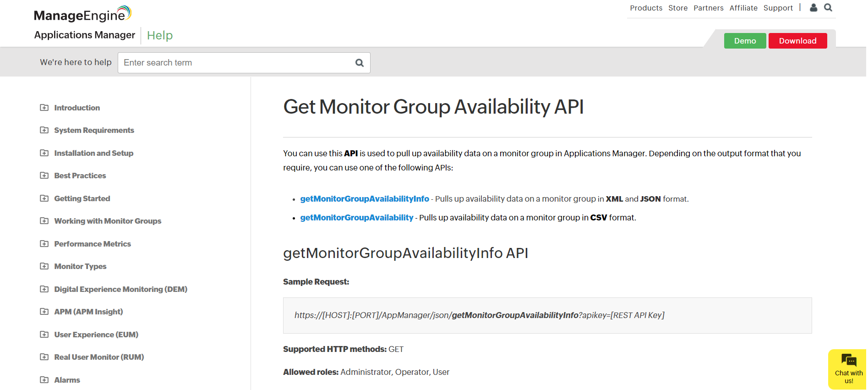
Task: Open the Affiliate menu item
Action: pos(743,8)
